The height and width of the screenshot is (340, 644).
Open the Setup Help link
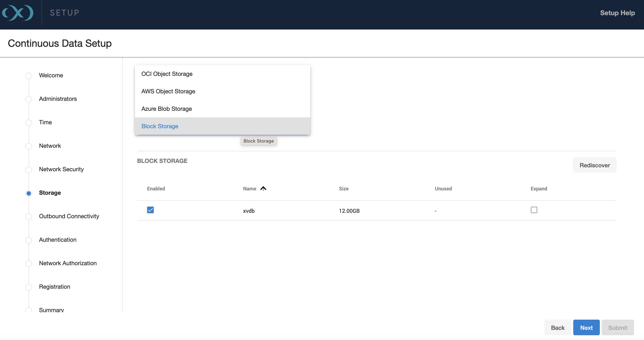click(x=617, y=13)
